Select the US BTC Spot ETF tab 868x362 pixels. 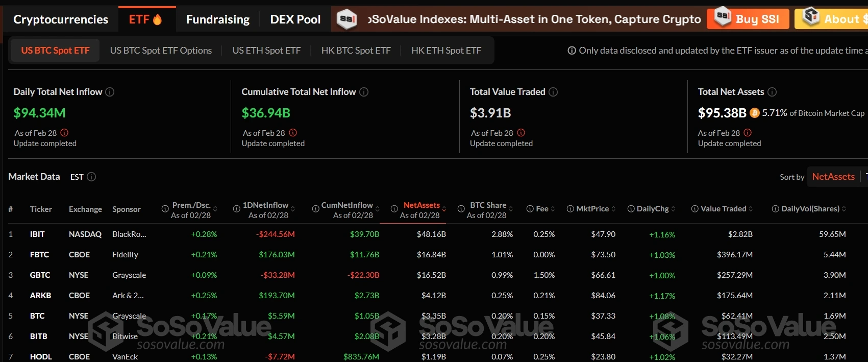coord(55,51)
